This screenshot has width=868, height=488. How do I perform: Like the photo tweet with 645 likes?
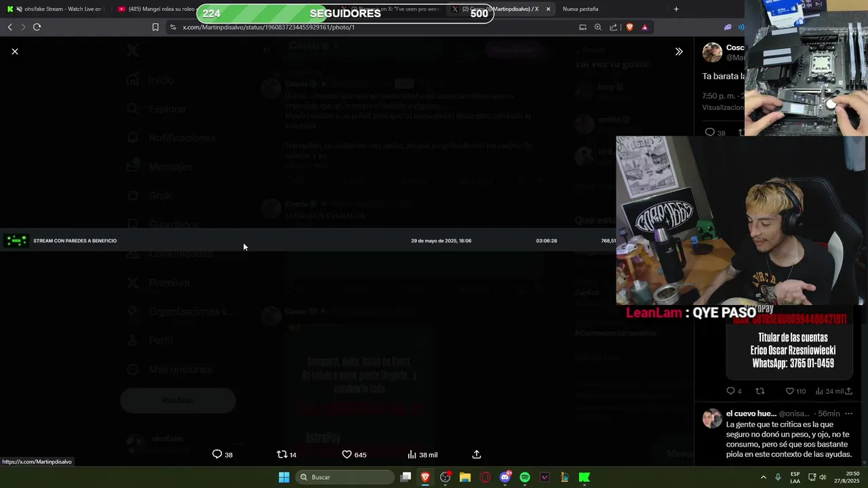[354, 455]
